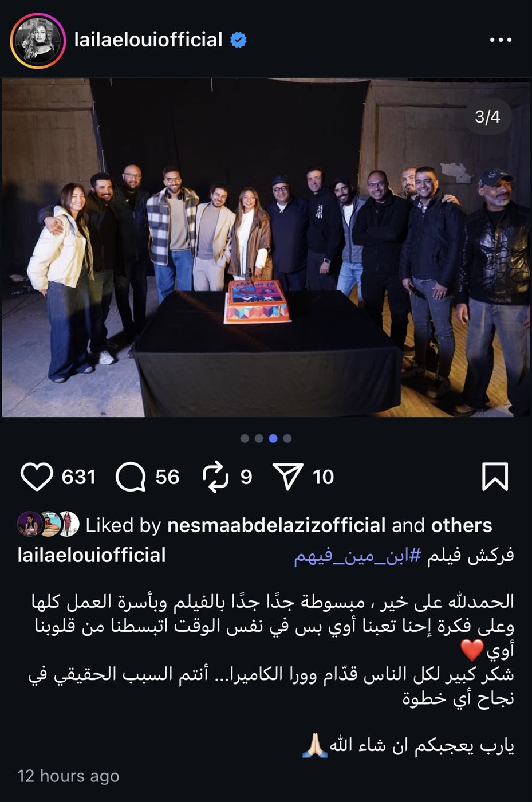Share post with paper plane icon
Viewport: 532px width, 802px height.
287,477
